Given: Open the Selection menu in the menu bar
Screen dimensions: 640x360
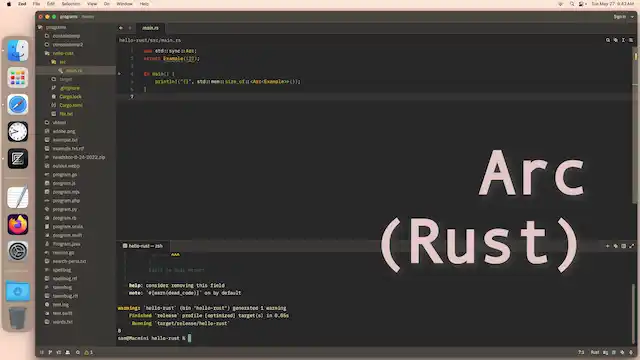Looking at the screenshot, I should click(71, 4).
